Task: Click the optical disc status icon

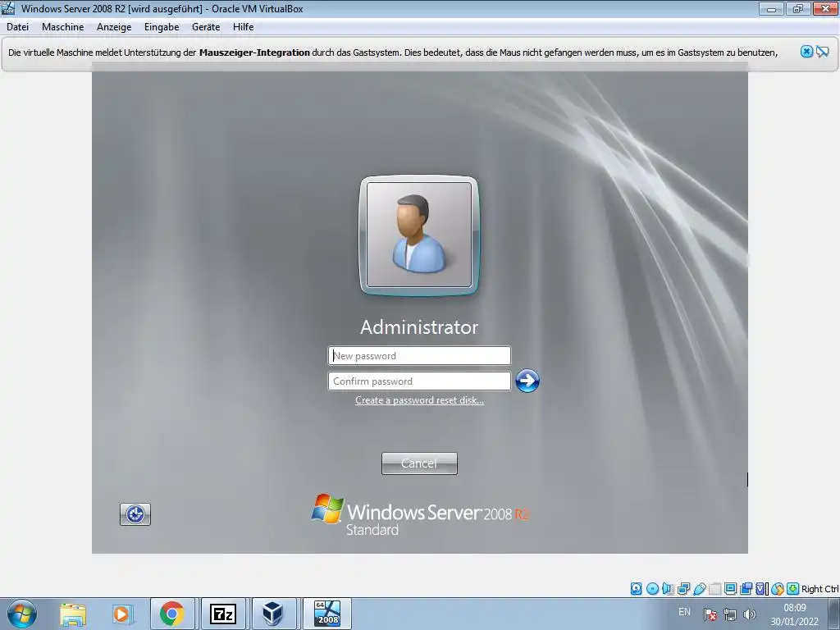Action: click(652, 589)
